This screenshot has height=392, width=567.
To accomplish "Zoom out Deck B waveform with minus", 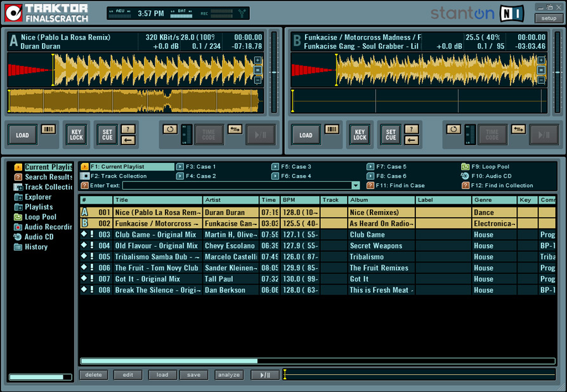I will click(541, 80).
